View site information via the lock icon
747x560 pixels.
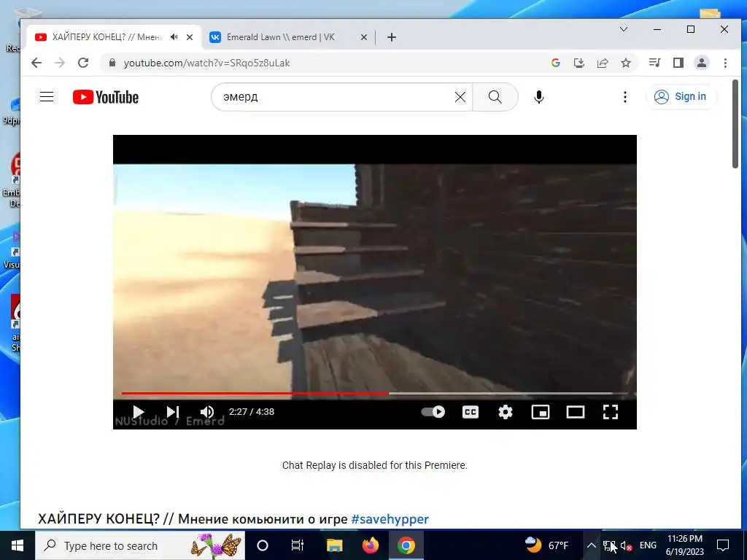(x=112, y=63)
